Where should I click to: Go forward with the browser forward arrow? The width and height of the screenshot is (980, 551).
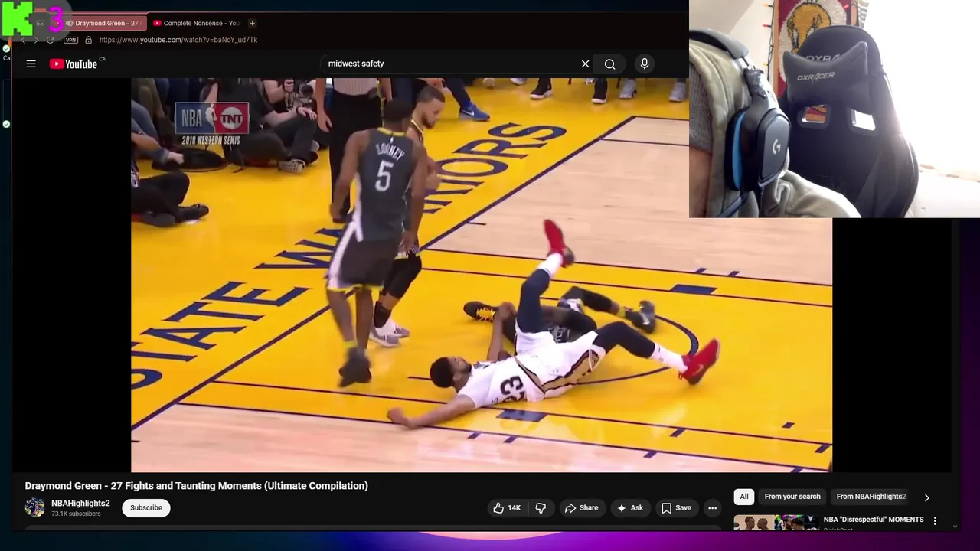tap(36, 40)
